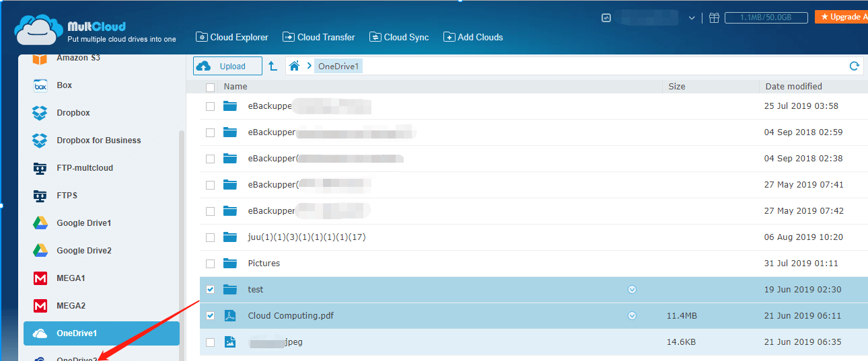
Task: Click the Dropbox icon
Action: pos(40,113)
